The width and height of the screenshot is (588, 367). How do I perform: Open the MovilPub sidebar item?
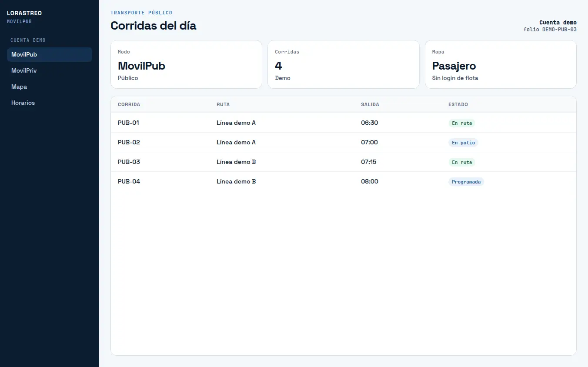[50, 54]
